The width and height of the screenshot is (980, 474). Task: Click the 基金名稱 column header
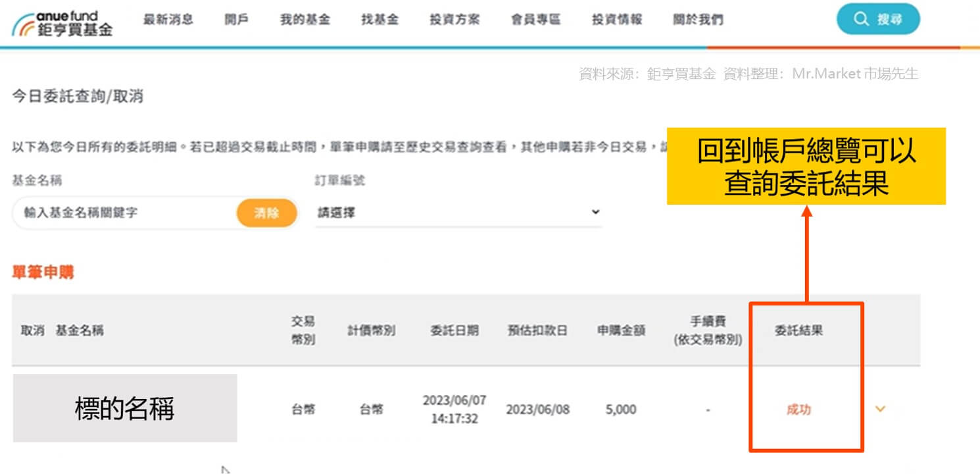point(80,330)
